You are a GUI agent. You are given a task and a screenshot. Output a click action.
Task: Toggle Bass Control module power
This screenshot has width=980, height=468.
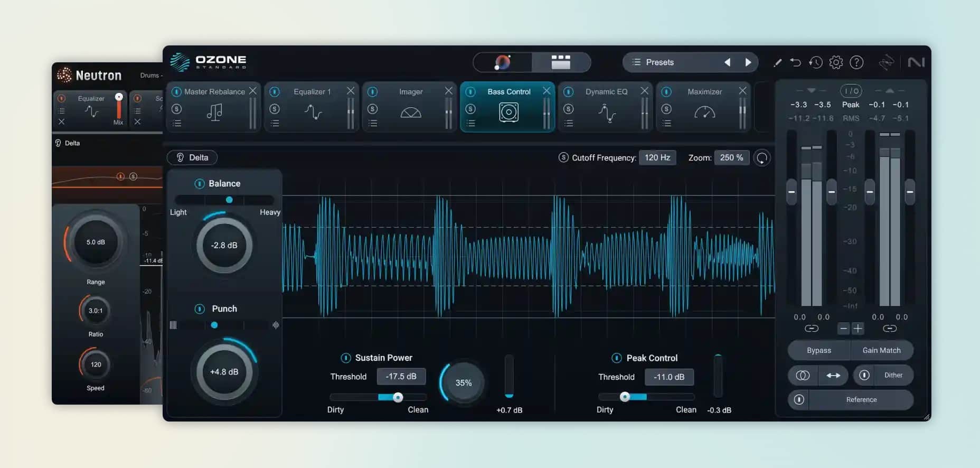click(x=470, y=92)
